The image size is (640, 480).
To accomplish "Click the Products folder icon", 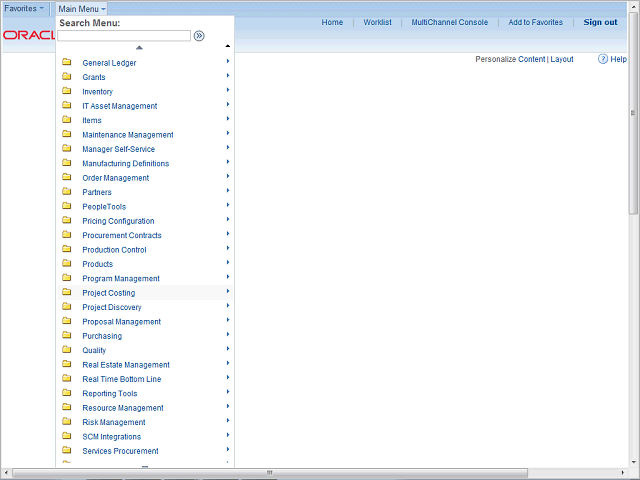I will [67, 263].
